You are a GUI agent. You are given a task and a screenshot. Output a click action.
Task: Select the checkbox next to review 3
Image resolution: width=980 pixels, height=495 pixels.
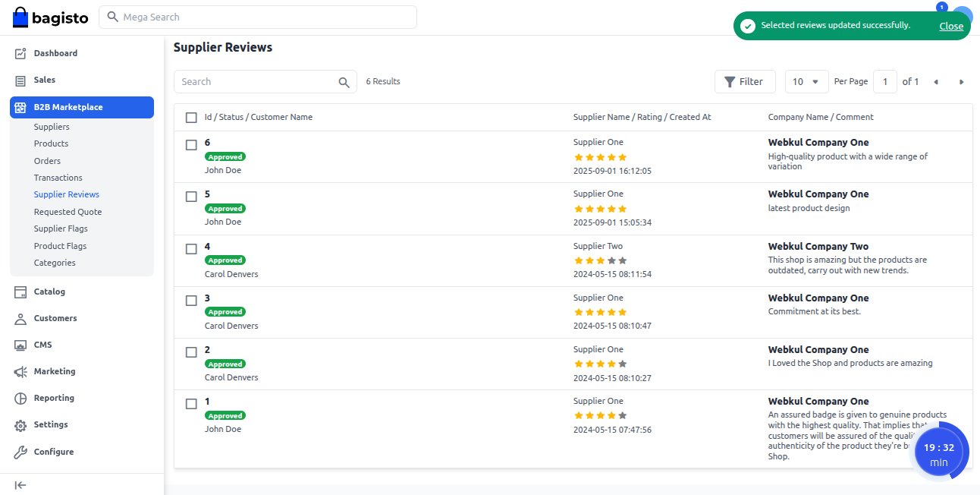(x=191, y=300)
